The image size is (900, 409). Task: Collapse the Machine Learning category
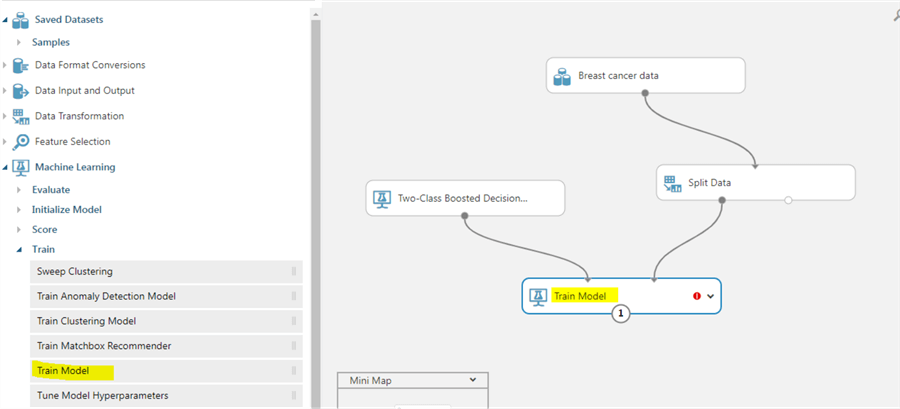coord(5,168)
